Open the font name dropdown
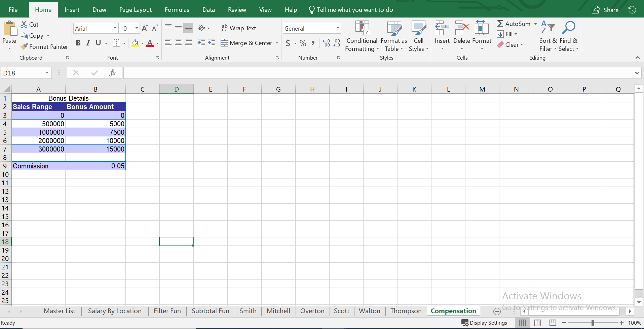 115,28
